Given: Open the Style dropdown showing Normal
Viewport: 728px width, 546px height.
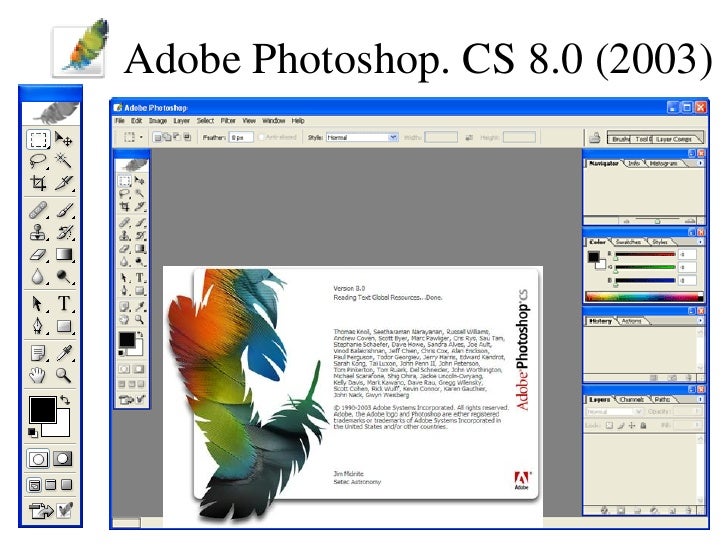Looking at the screenshot, I should [362, 137].
